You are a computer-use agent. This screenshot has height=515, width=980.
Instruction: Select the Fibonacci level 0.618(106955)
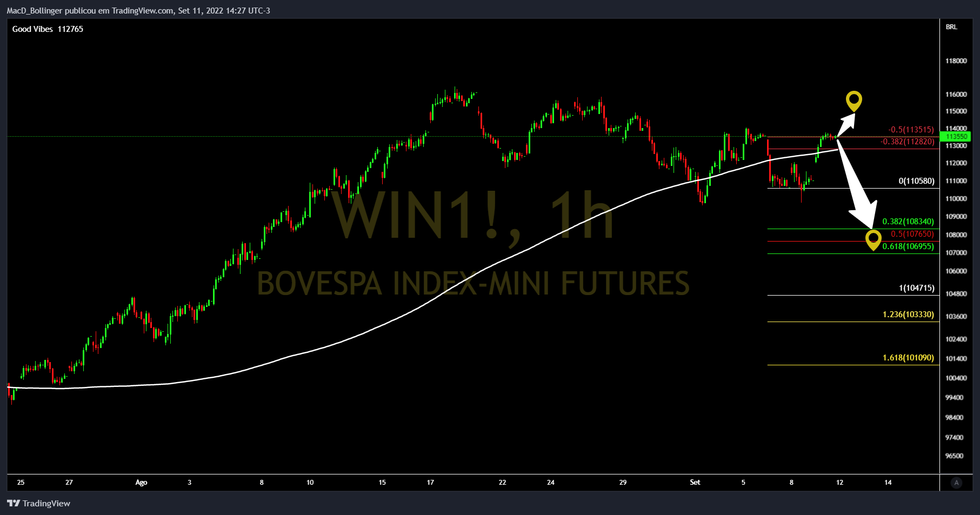coord(908,246)
